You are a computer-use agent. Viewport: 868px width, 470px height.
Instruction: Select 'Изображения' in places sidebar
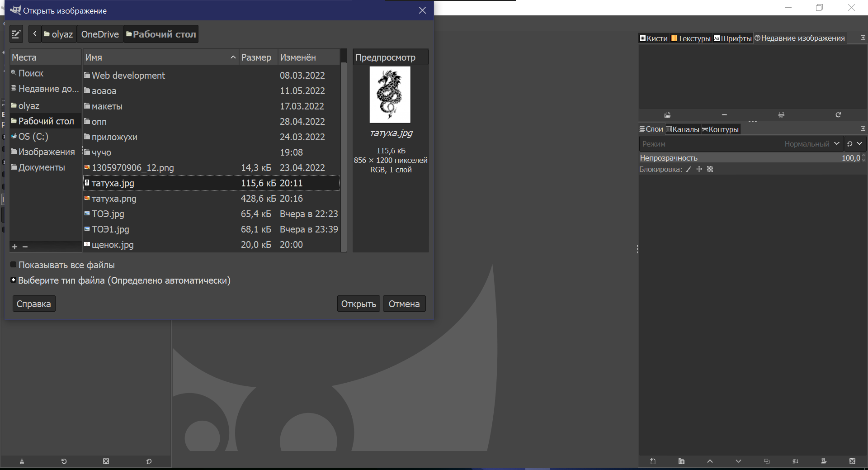click(x=45, y=152)
